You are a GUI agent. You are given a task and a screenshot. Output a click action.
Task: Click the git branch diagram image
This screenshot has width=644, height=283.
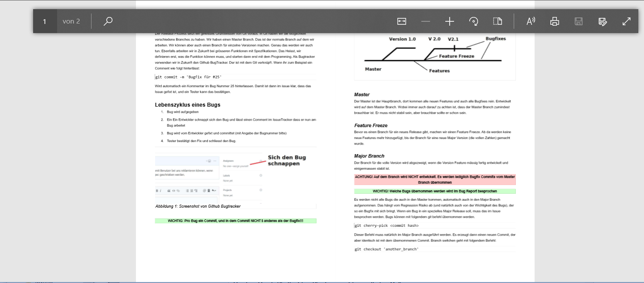click(434, 57)
